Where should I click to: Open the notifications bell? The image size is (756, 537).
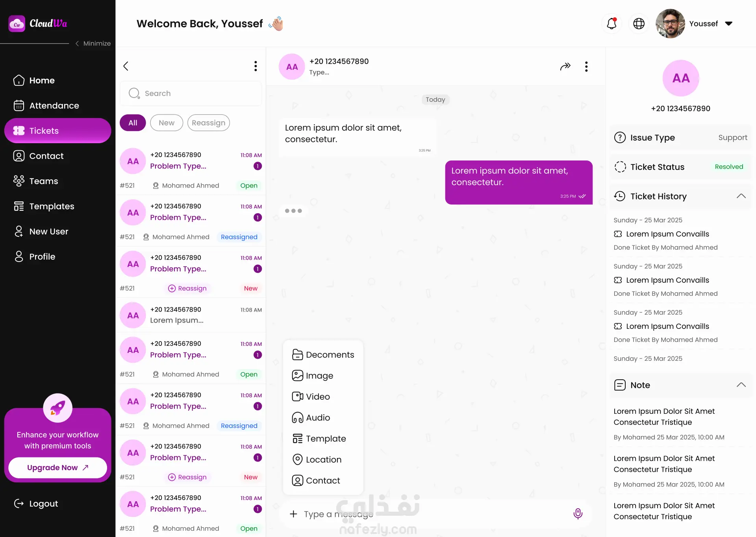tap(611, 24)
